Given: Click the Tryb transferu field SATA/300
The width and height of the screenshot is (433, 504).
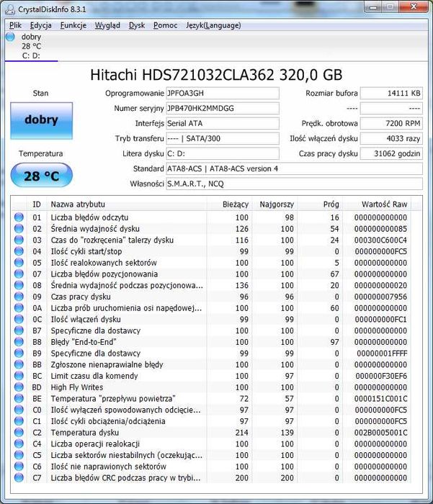Looking at the screenshot, I should tap(223, 138).
